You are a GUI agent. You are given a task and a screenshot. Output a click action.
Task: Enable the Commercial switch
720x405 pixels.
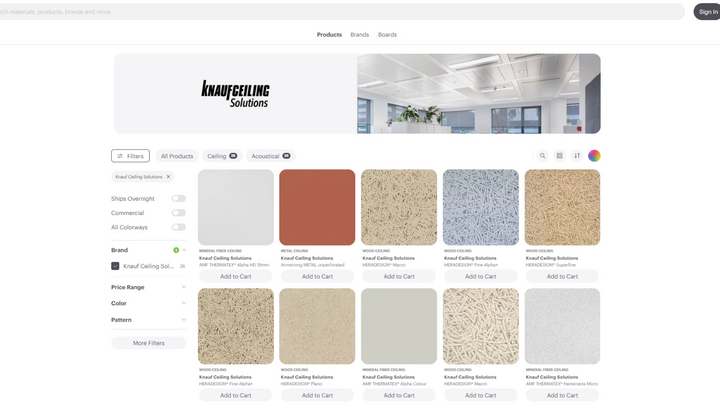point(179,213)
